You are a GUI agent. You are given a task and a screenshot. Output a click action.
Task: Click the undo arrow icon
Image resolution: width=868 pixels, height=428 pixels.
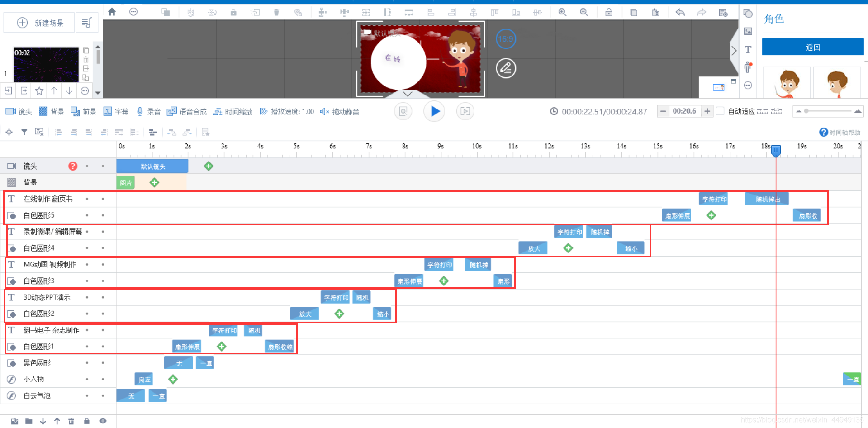[x=680, y=12]
